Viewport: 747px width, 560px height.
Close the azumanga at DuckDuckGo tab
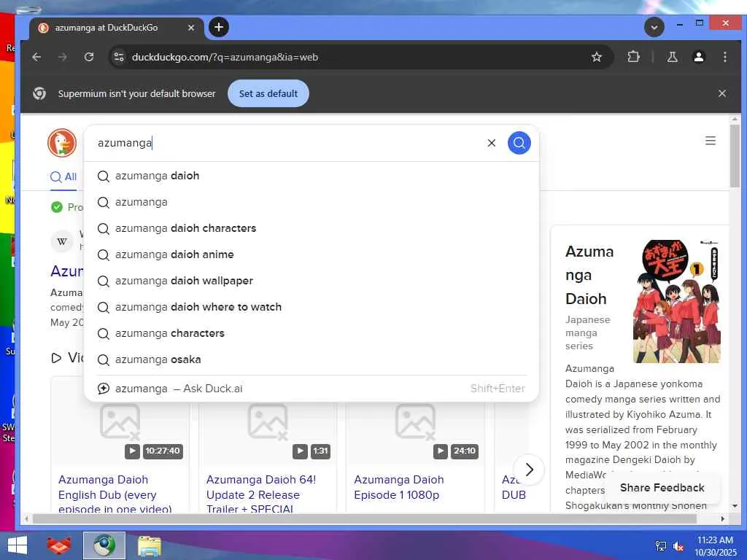pos(191,28)
